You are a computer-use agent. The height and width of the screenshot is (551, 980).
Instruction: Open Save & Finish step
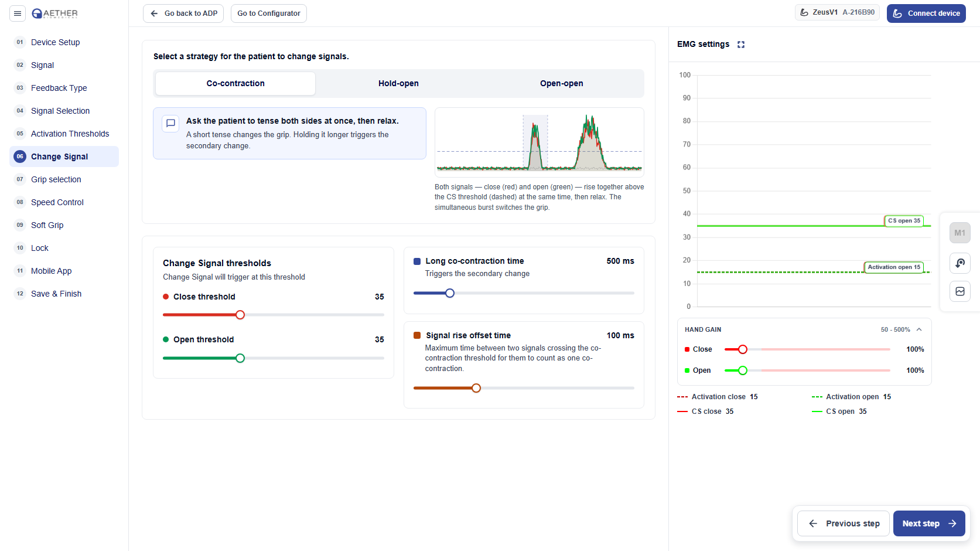click(64, 294)
